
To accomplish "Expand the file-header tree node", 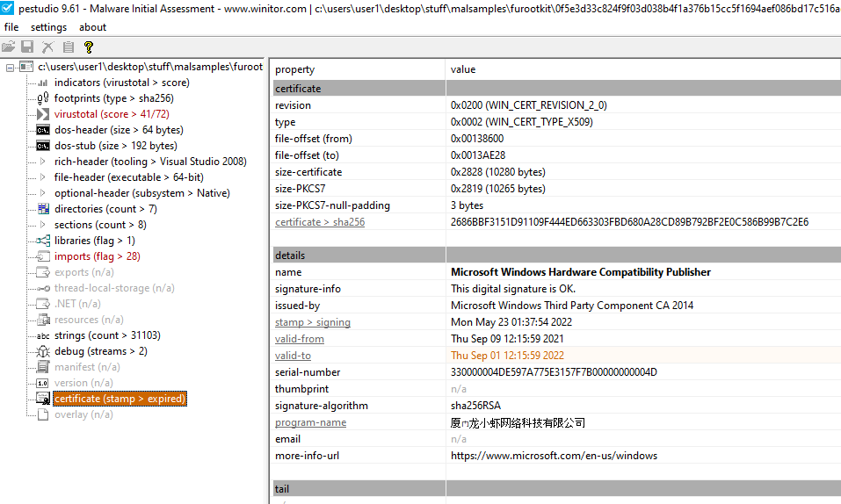I will click(x=42, y=177).
